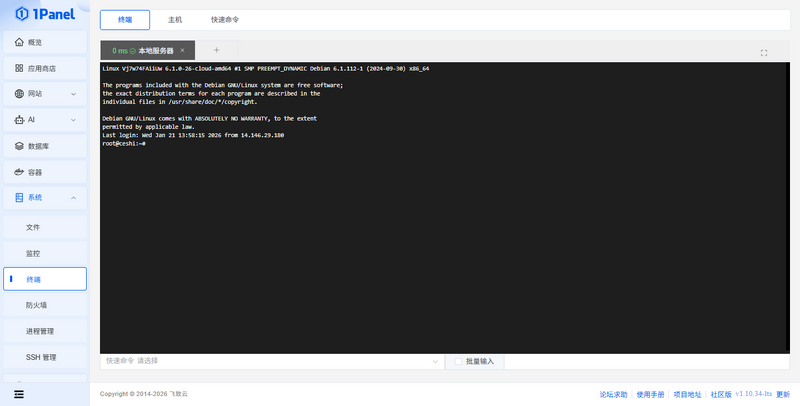
Task: Click the 容器 container icon
Action: point(19,172)
